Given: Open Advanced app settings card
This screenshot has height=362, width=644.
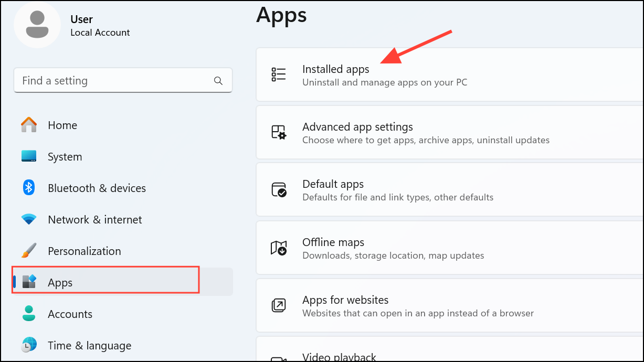Looking at the screenshot, I should tap(450, 132).
